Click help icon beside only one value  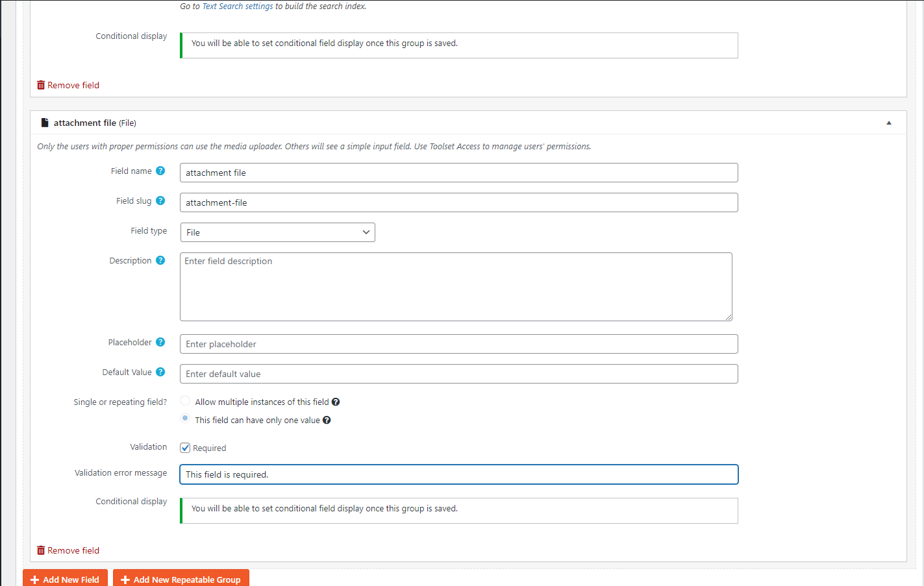327,420
